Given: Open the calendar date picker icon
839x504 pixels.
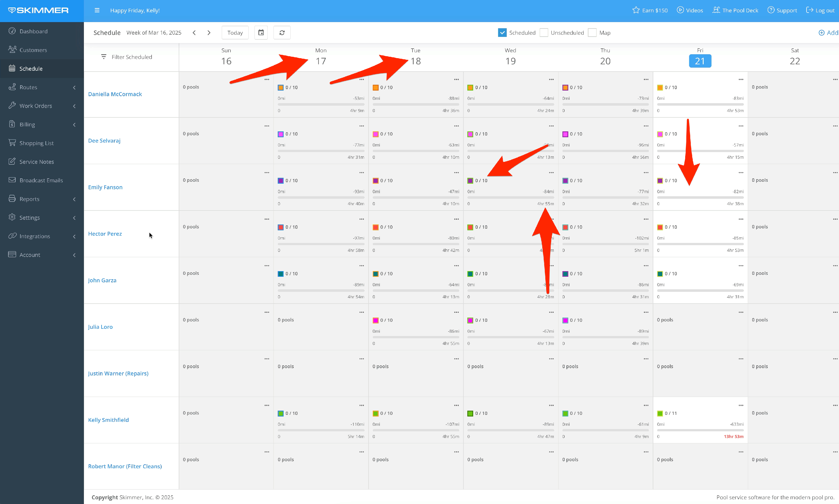Looking at the screenshot, I should pos(261,33).
